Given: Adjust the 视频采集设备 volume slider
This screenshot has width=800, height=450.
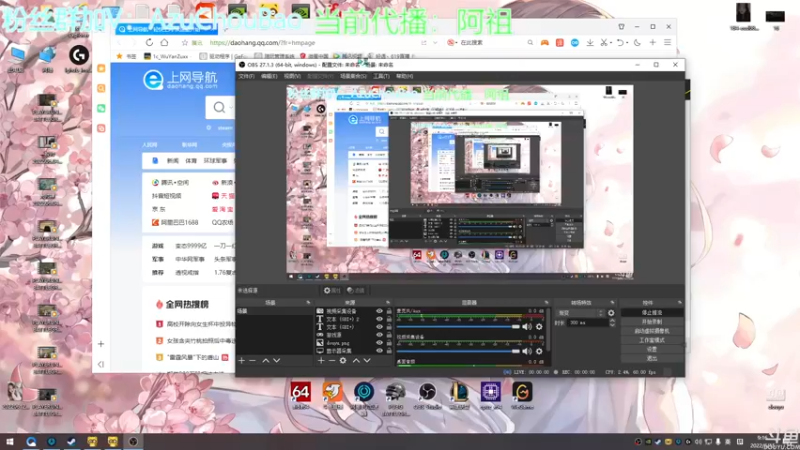Looking at the screenshot, I should pyautogui.click(x=458, y=351).
